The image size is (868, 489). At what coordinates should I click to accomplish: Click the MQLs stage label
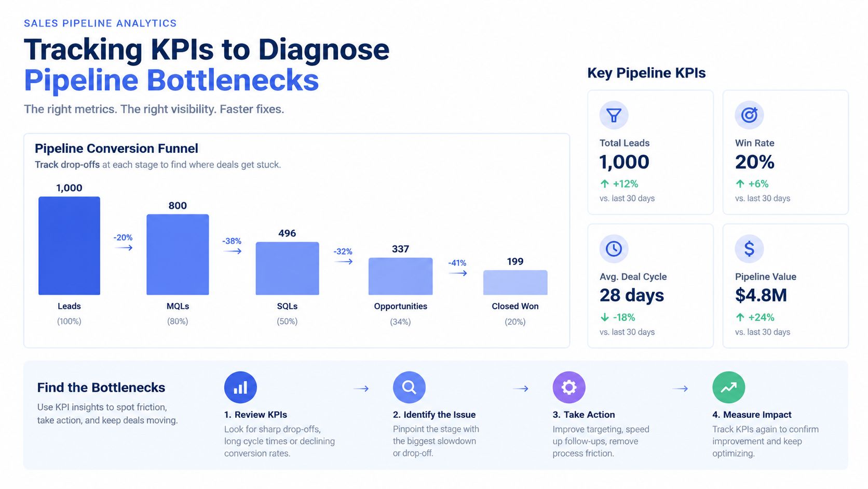coord(178,306)
